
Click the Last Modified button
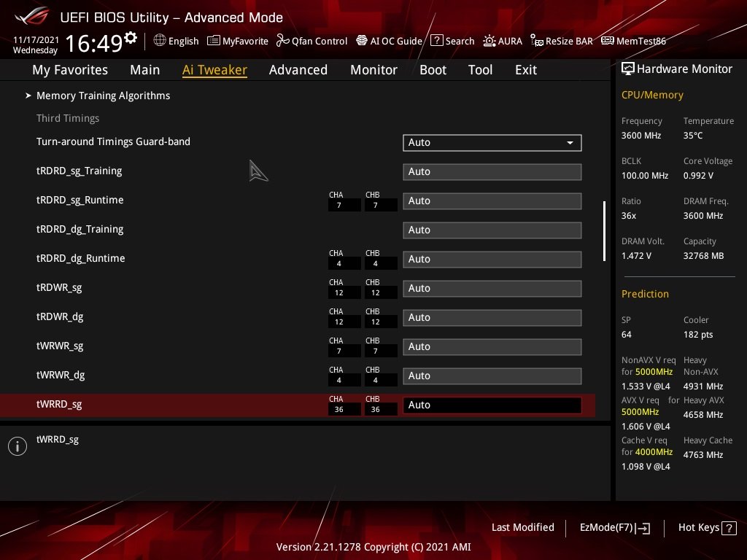pos(522,527)
